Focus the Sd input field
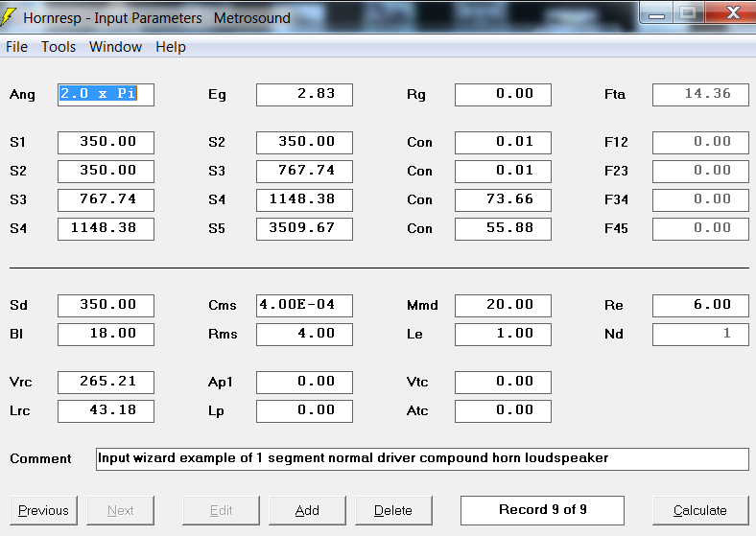756x536 pixels. point(106,306)
